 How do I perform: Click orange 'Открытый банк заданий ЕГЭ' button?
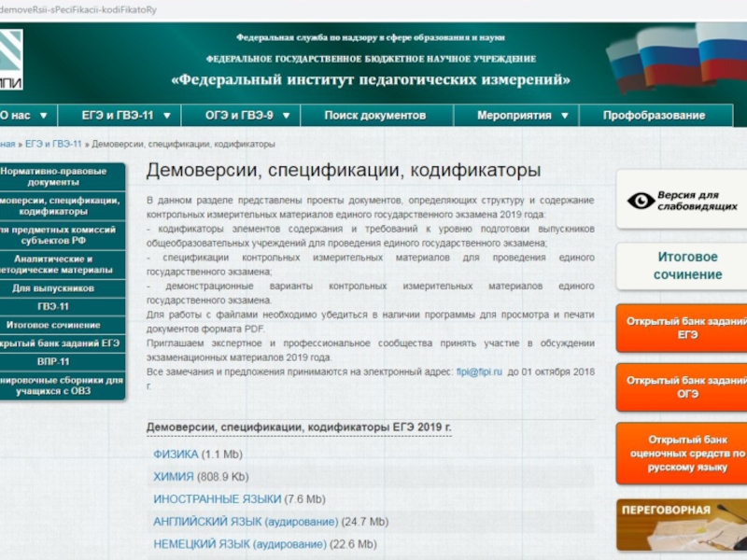click(682, 329)
